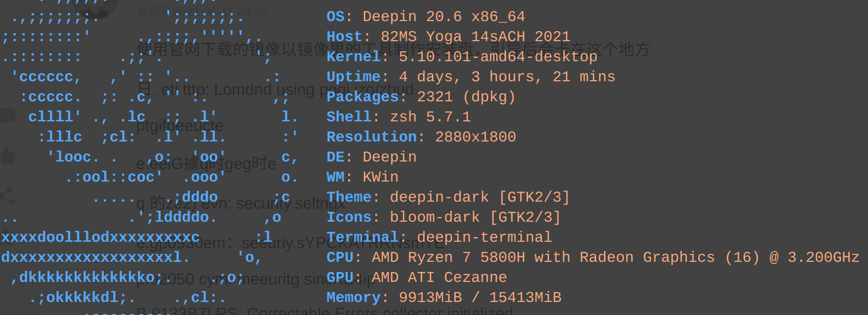Image resolution: width=868 pixels, height=315 pixels.
Task: Click the Kernel version text
Action: click(x=497, y=57)
